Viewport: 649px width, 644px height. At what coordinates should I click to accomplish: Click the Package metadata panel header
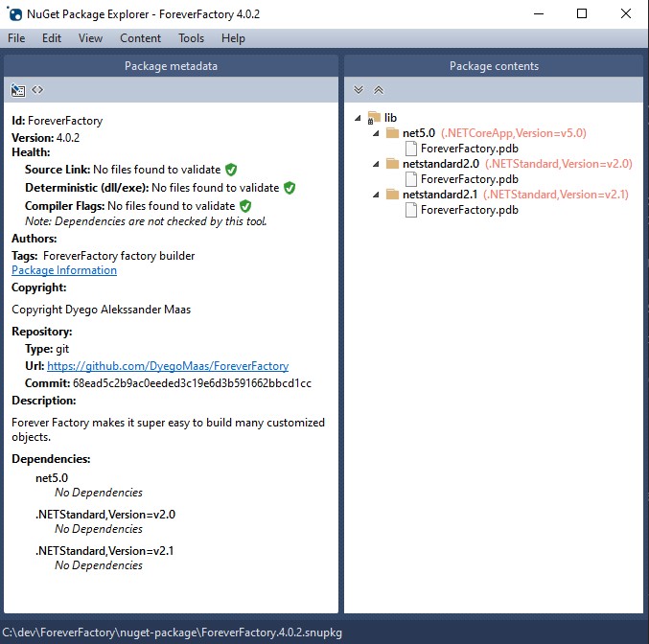point(171,66)
